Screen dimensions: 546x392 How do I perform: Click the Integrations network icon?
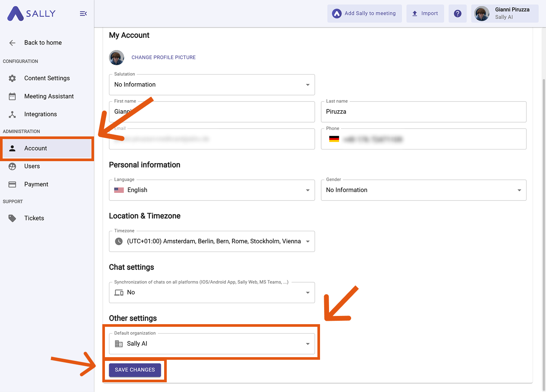pyautogui.click(x=12, y=114)
